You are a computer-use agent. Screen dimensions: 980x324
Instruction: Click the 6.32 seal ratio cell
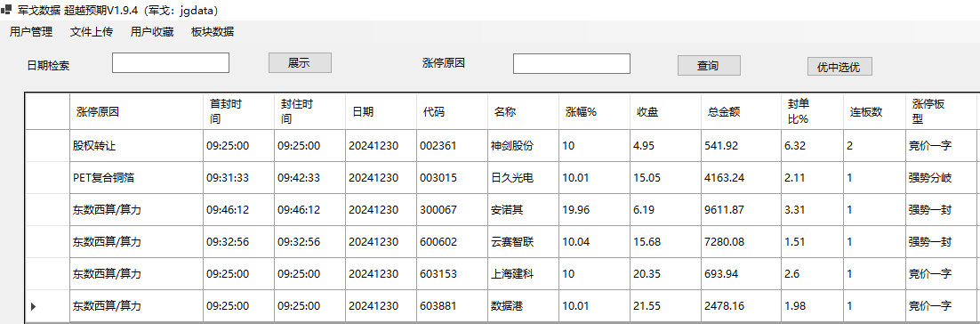click(x=812, y=146)
